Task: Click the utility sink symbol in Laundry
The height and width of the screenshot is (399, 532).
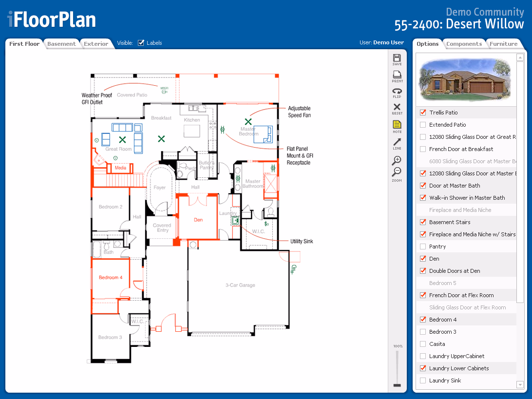Action: 235,221
